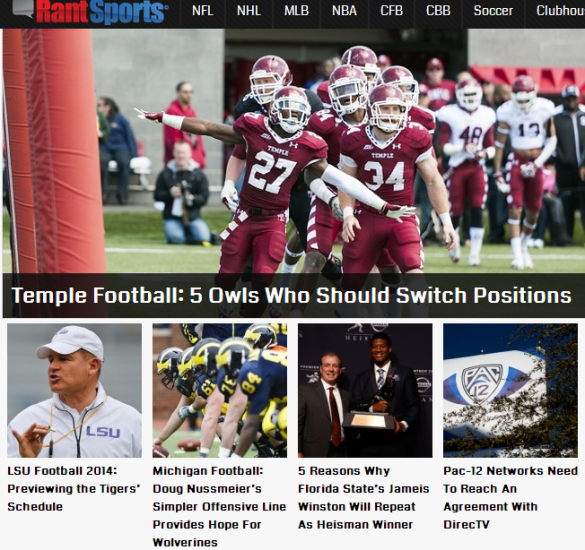Open the Pac-12 logo thumbnail
Image resolution: width=585 pixels, height=550 pixels.
tap(510, 390)
